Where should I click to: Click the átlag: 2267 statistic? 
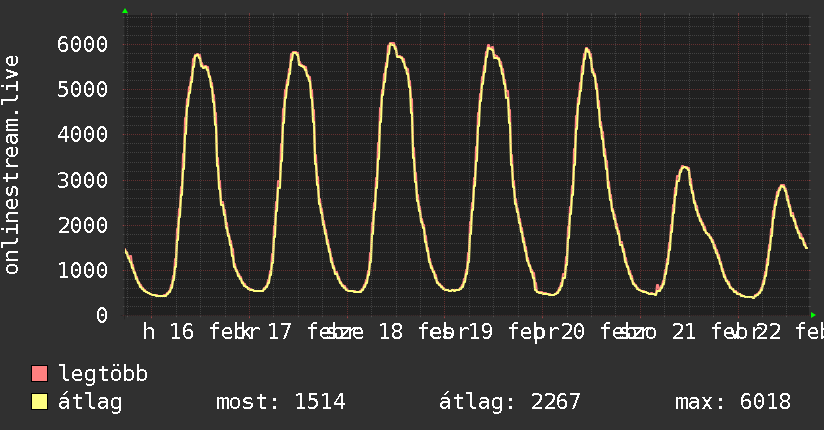click(x=509, y=402)
